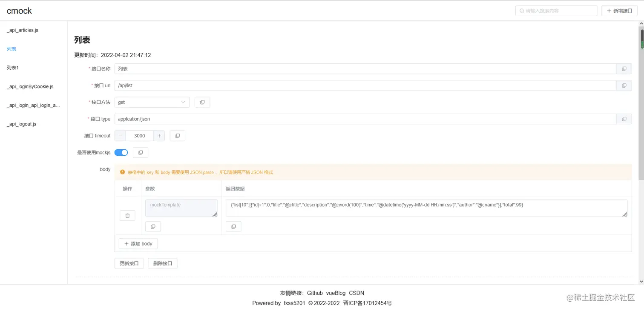644x311 pixels.
Task: Increase timeout with plus button
Action: pyautogui.click(x=159, y=136)
